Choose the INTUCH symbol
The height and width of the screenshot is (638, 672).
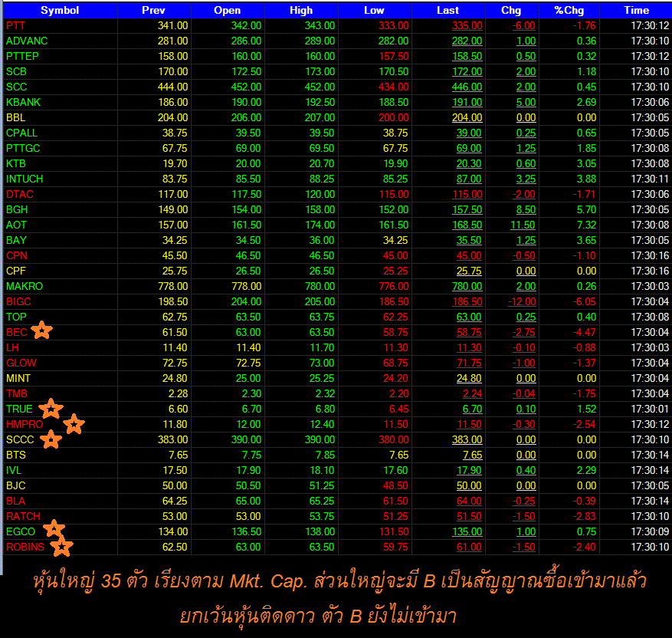(x=25, y=179)
